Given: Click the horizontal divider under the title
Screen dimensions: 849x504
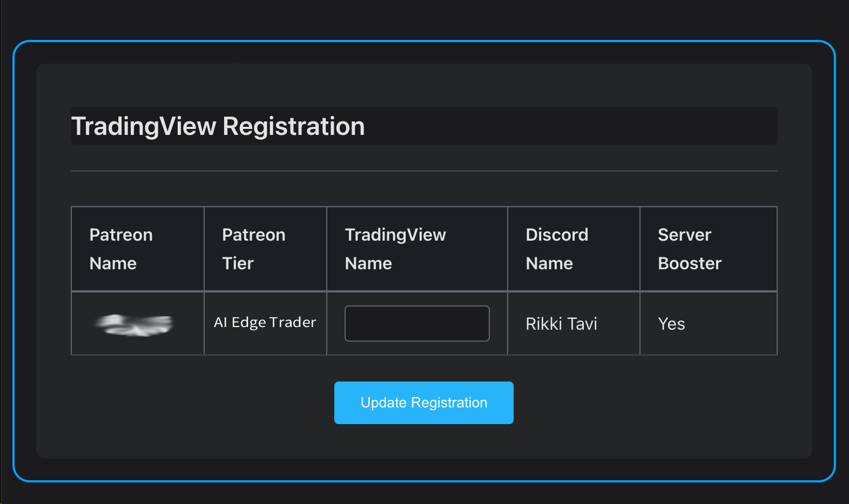Looking at the screenshot, I should [424, 171].
